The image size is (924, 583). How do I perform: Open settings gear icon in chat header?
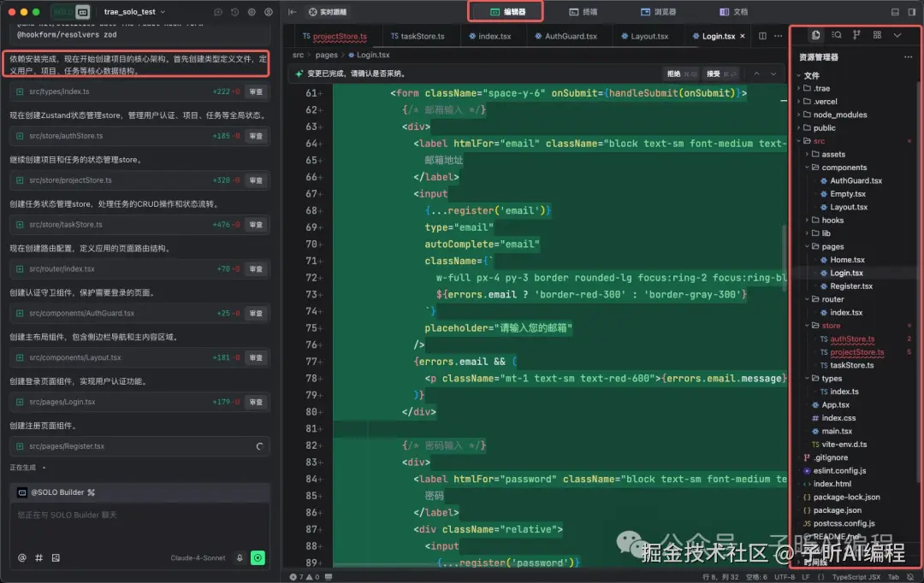tap(252, 12)
